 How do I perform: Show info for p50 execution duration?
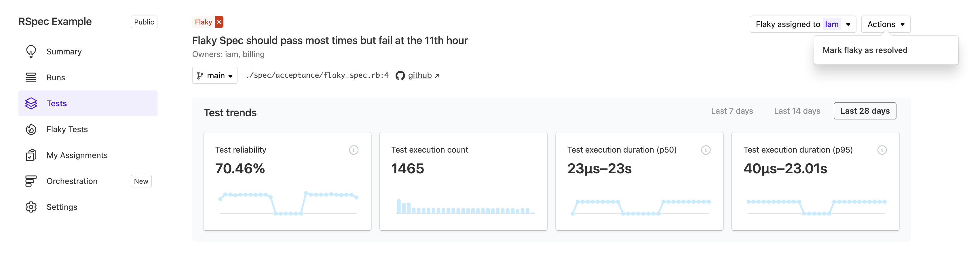coord(705,150)
